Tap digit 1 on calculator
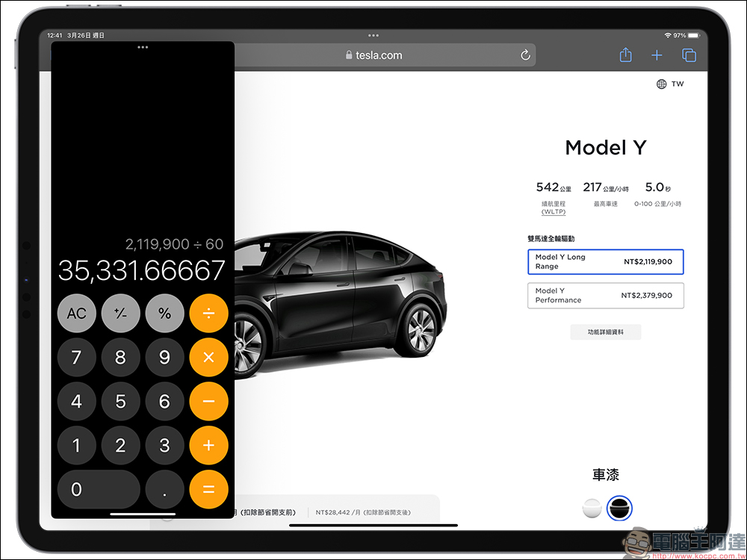Screen dimensions: 747x560 pyautogui.click(x=77, y=445)
